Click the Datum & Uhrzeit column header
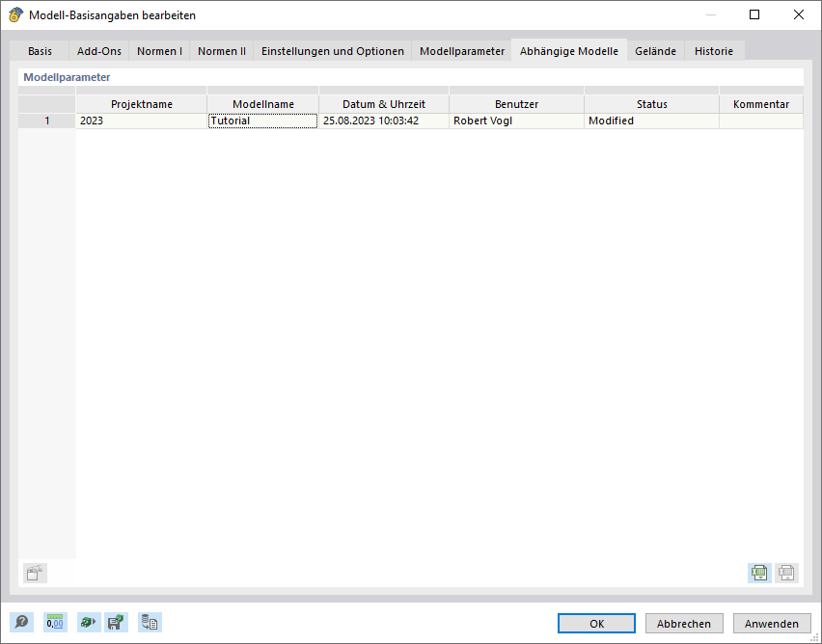The width and height of the screenshot is (822, 644). (384, 104)
